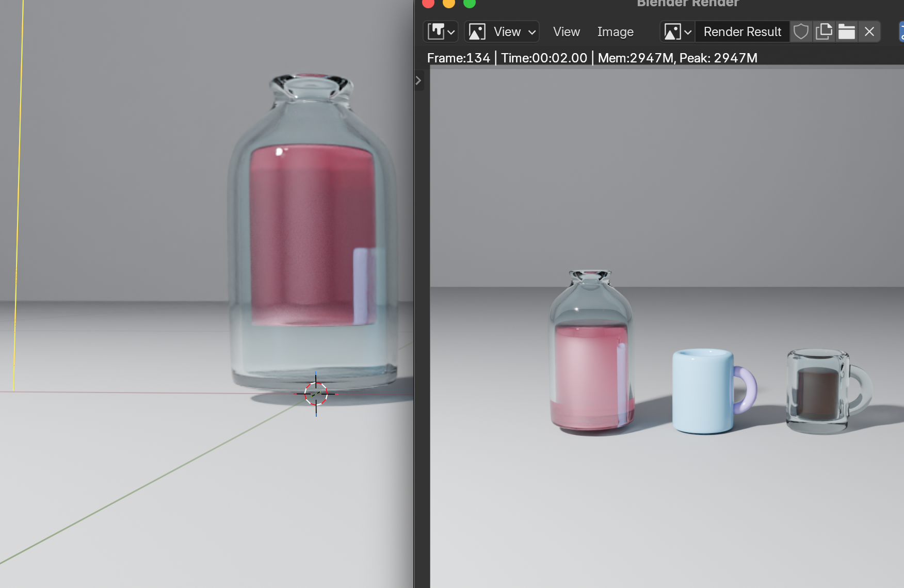The height and width of the screenshot is (588, 904).
Task: Open the View menu in the render window
Action: coord(566,32)
